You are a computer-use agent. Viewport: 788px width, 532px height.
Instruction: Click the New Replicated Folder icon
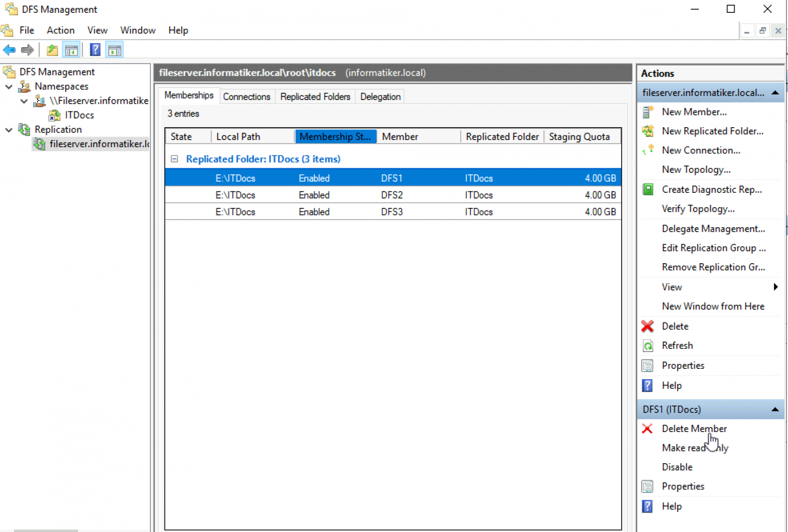[x=647, y=131]
